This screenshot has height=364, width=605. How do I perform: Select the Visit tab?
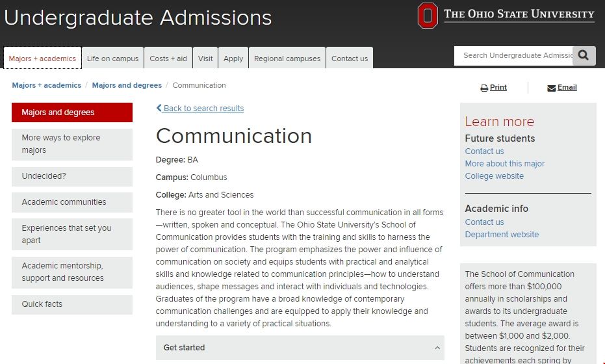(x=205, y=58)
